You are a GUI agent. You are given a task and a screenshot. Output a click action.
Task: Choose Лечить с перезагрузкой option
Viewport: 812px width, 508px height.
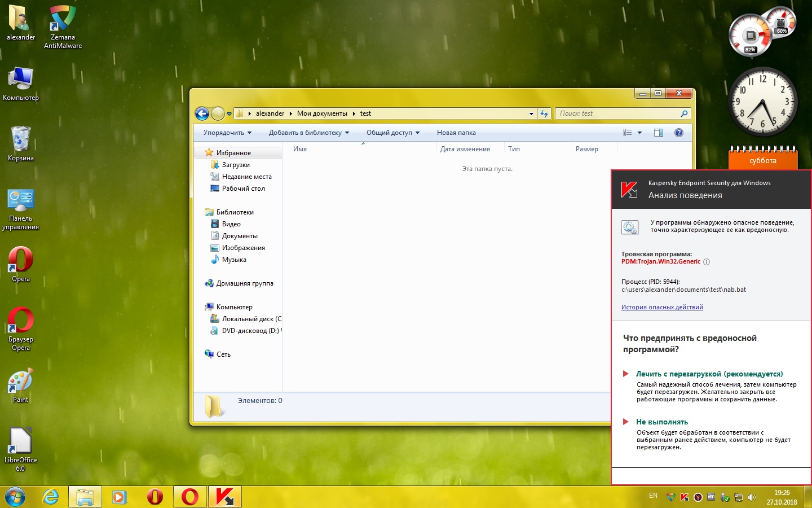709,374
